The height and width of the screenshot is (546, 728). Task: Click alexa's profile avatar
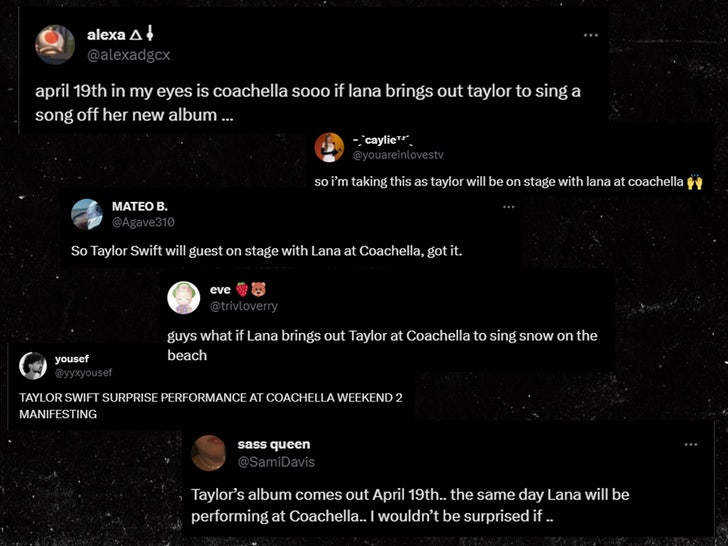(x=55, y=44)
